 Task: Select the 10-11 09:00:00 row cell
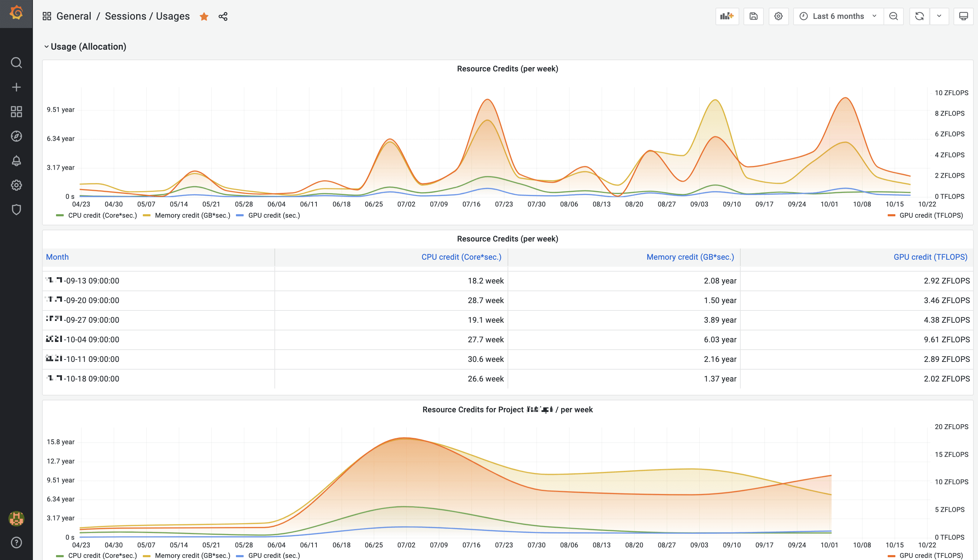pos(159,359)
